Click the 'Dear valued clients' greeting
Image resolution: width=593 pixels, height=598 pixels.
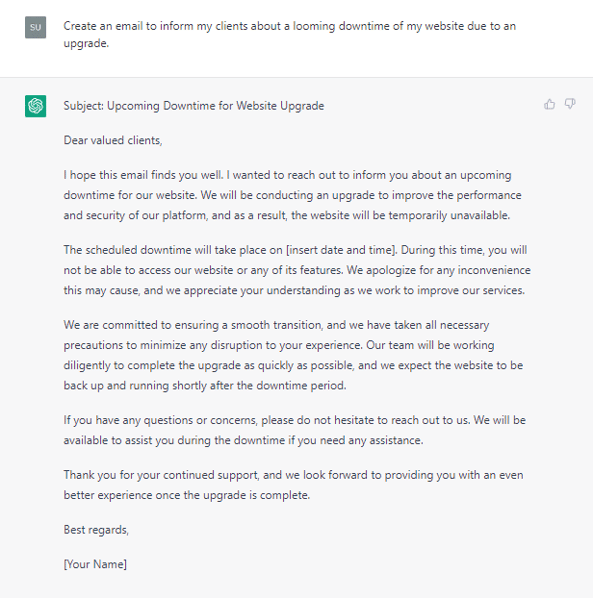[x=113, y=140]
